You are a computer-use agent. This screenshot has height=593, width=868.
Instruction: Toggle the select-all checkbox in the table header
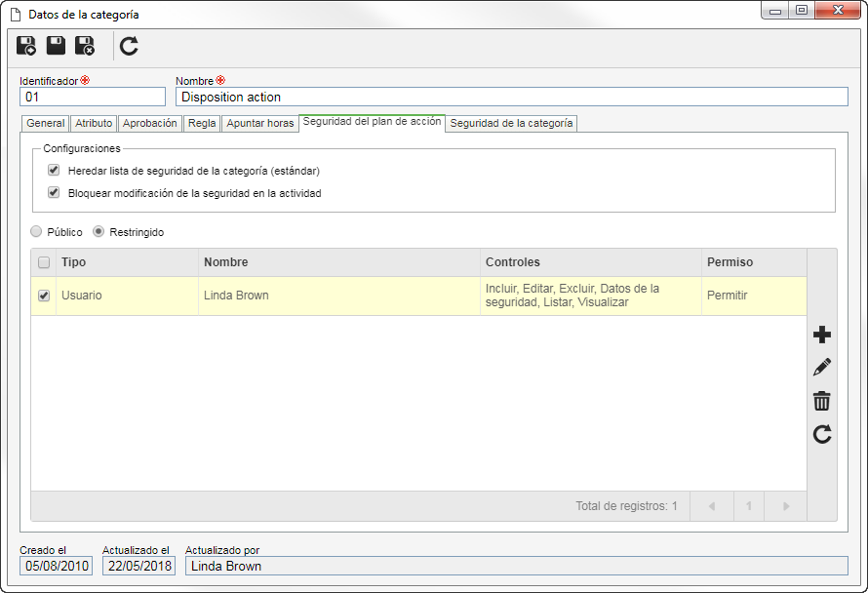[x=44, y=262]
